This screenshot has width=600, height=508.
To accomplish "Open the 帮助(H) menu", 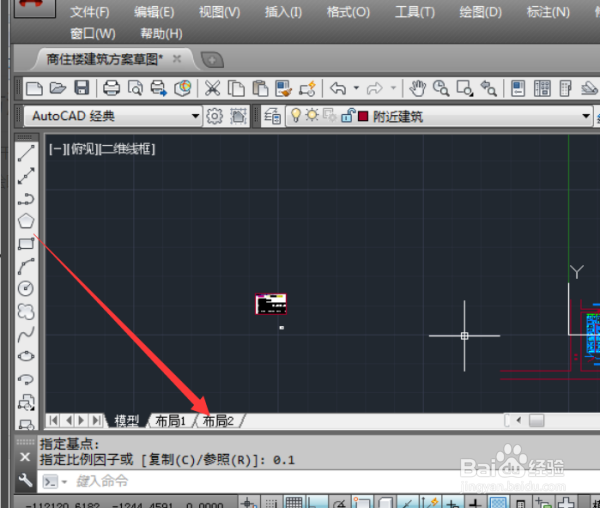I will point(161,34).
